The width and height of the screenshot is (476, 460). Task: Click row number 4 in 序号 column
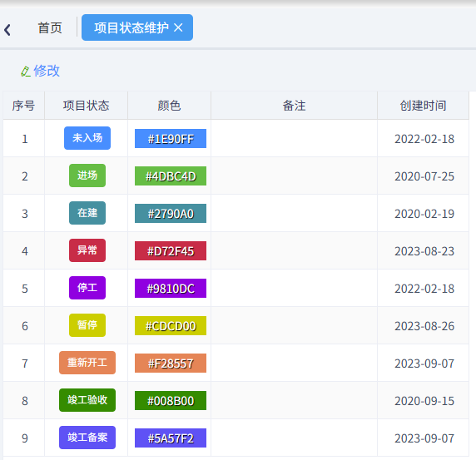25,251
